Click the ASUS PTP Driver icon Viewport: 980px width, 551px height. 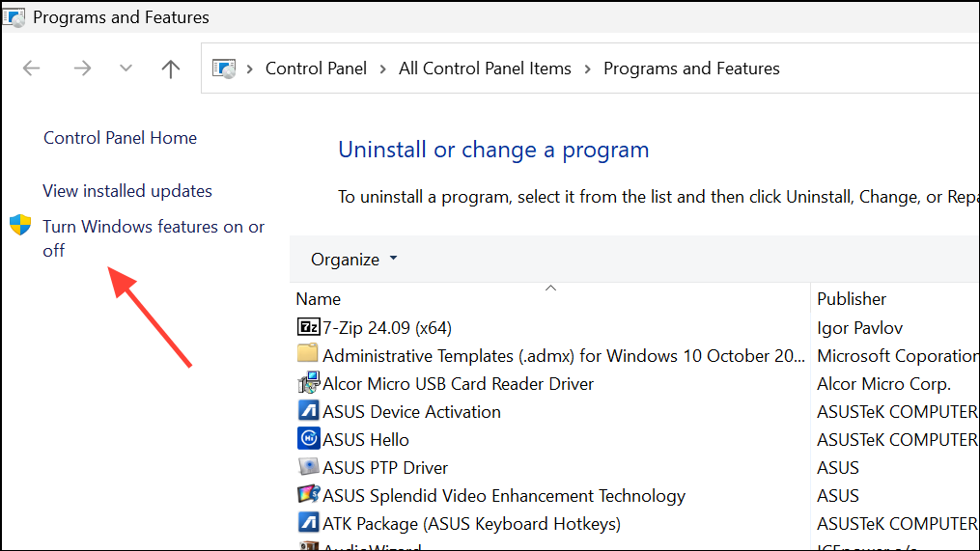tap(307, 467)
